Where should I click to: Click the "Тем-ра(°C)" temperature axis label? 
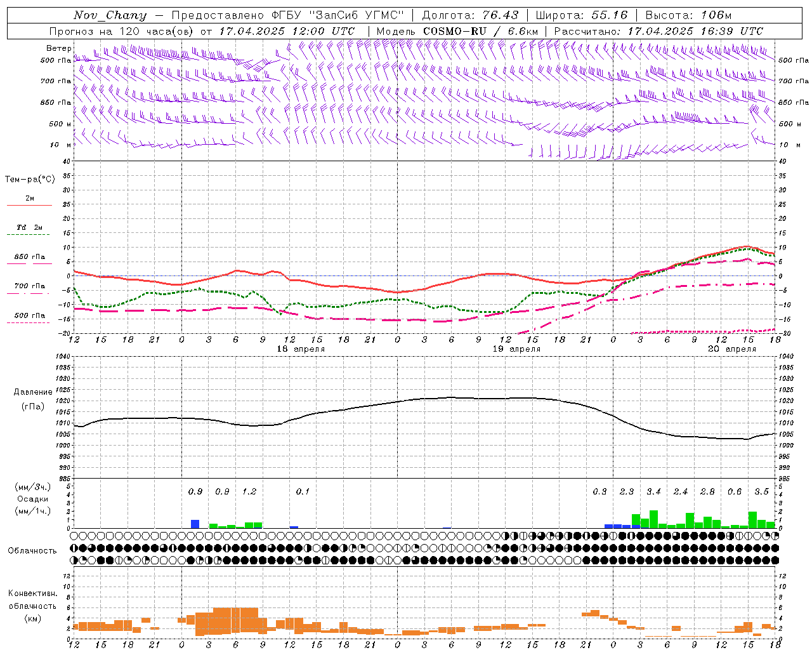pyautogui.click(x=30, y=180)
